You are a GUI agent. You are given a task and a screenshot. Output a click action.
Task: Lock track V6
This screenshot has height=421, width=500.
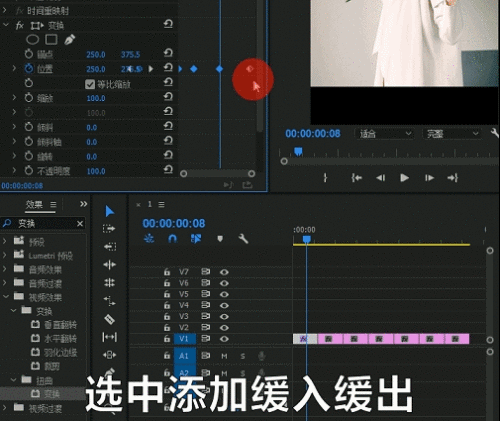(167, 283)
